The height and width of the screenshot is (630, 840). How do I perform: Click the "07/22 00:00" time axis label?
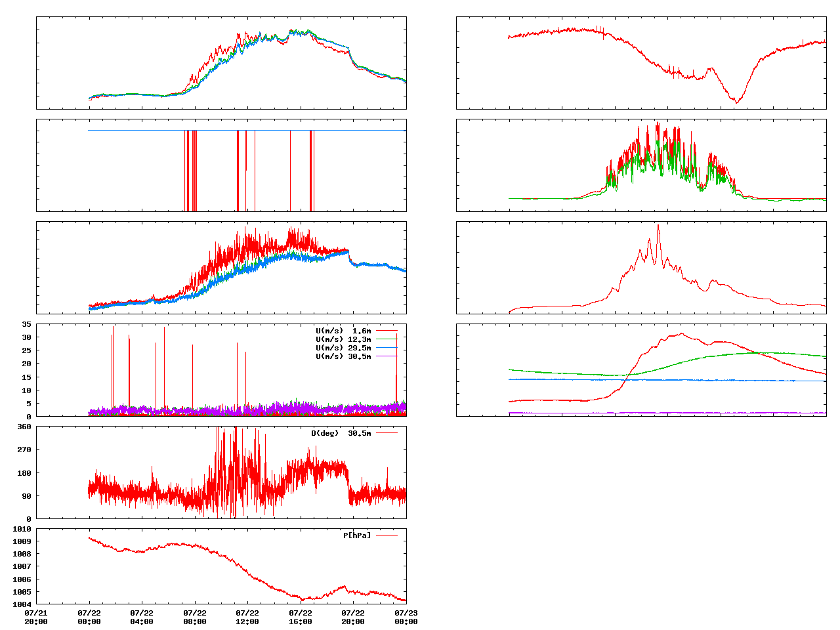pos(89,618)
